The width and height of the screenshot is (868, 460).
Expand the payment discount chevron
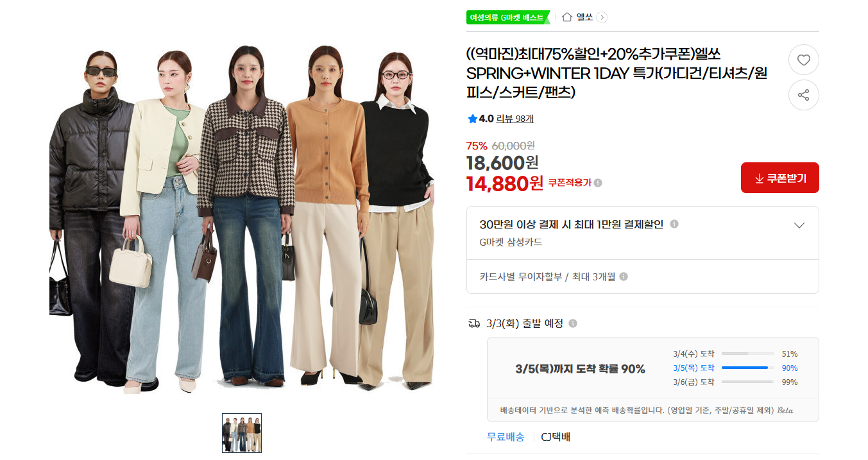pyautogui.click(x=799, y=225)
